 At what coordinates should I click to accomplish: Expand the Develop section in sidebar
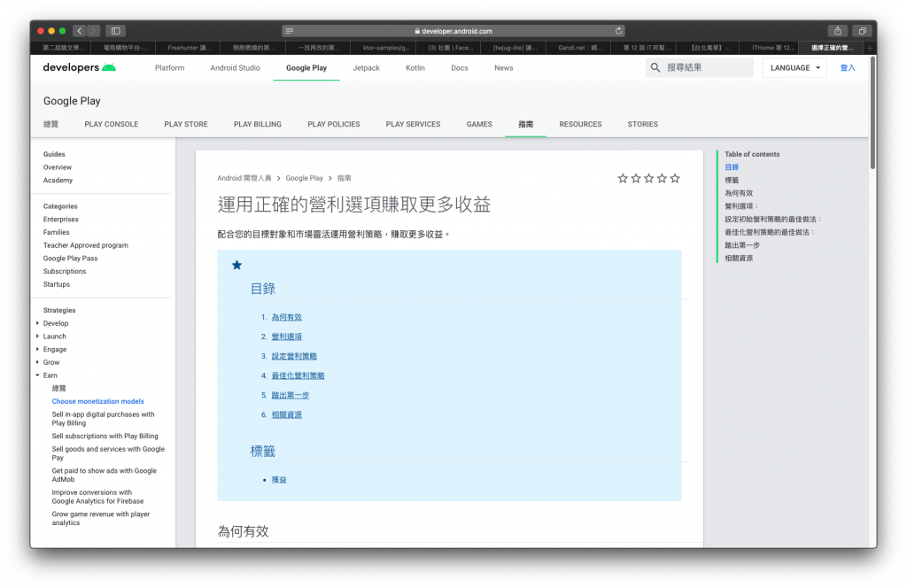point(37,323)
